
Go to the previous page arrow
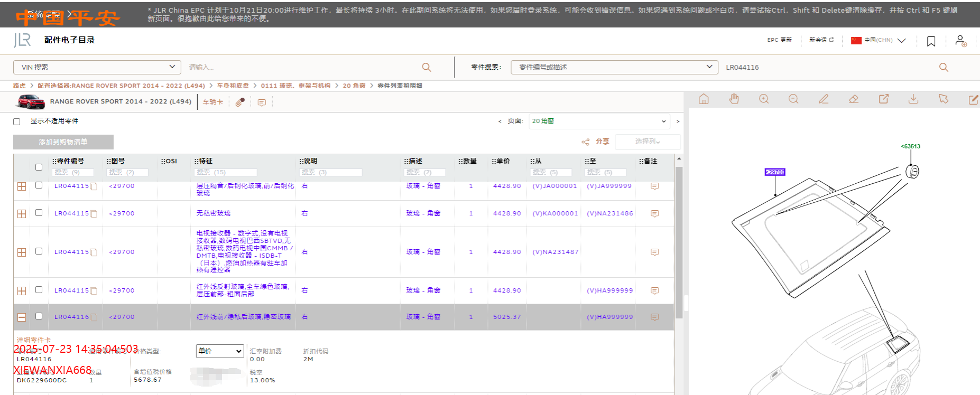click(x=500, y=121)
